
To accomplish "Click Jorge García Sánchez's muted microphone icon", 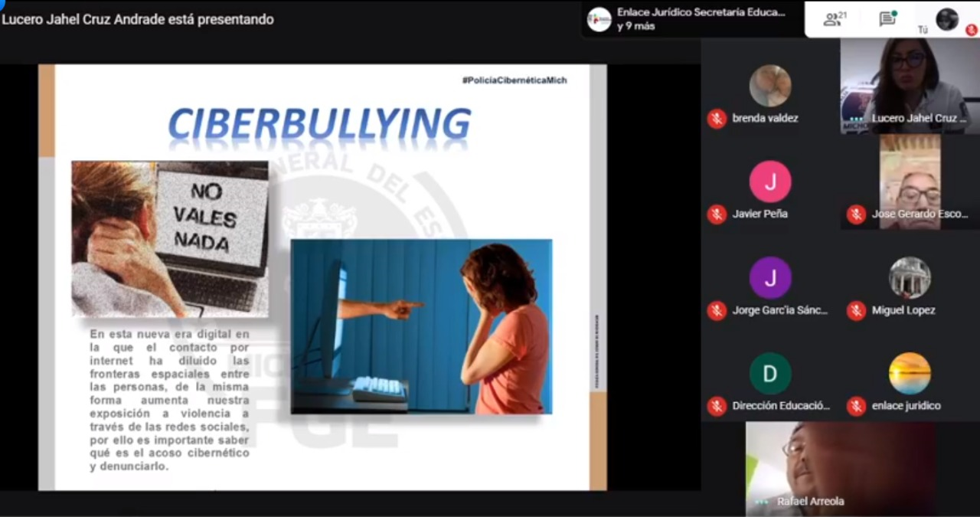I will point(717,310).
